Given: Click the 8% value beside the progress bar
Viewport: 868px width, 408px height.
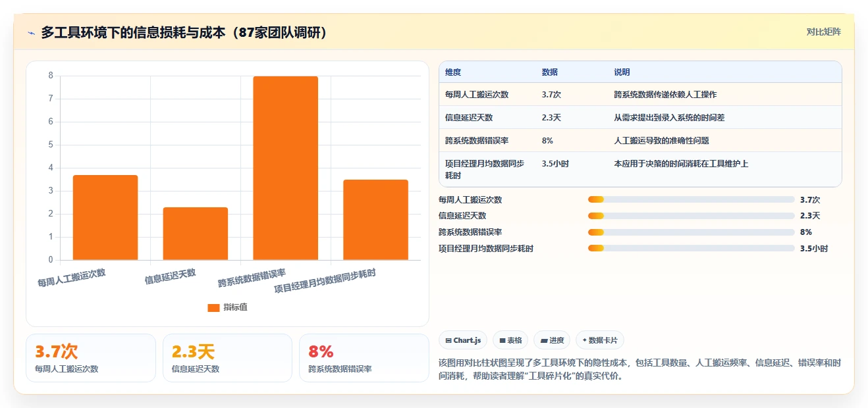Looking at the screenshot, I should pos(806,232).
